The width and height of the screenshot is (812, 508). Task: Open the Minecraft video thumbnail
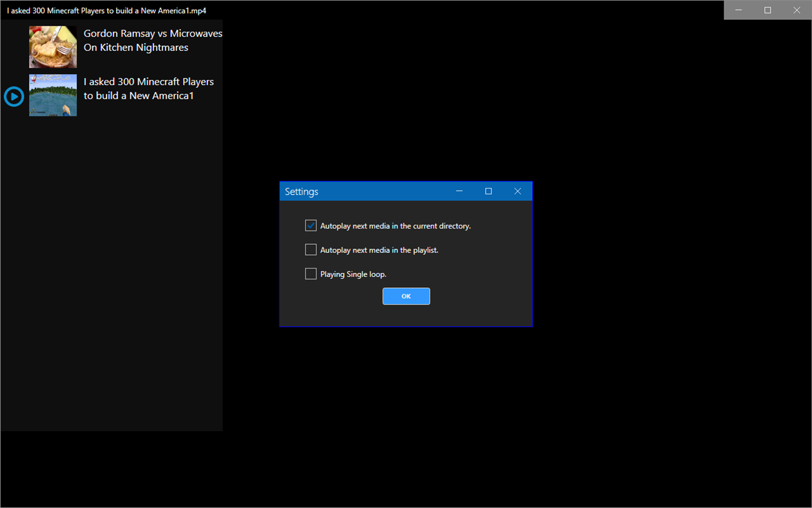[52, 95]
